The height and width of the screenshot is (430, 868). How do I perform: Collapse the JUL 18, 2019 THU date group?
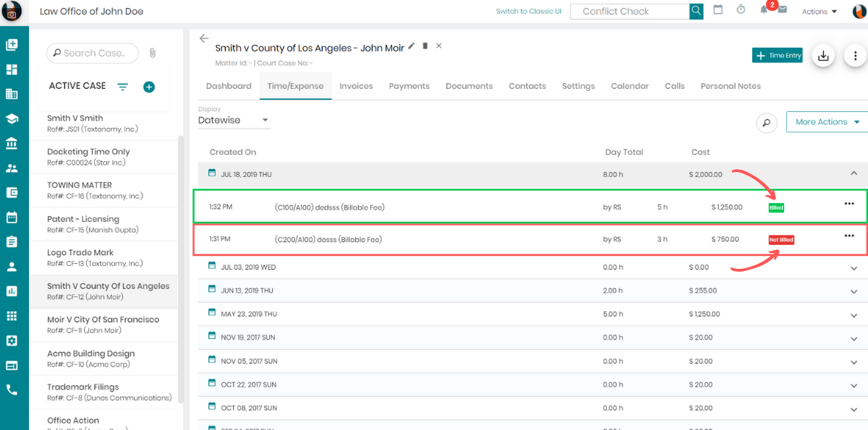tap(854, 173)
